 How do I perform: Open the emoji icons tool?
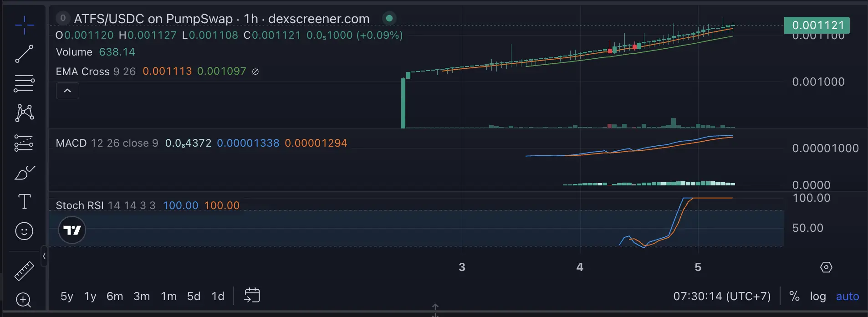24,231
